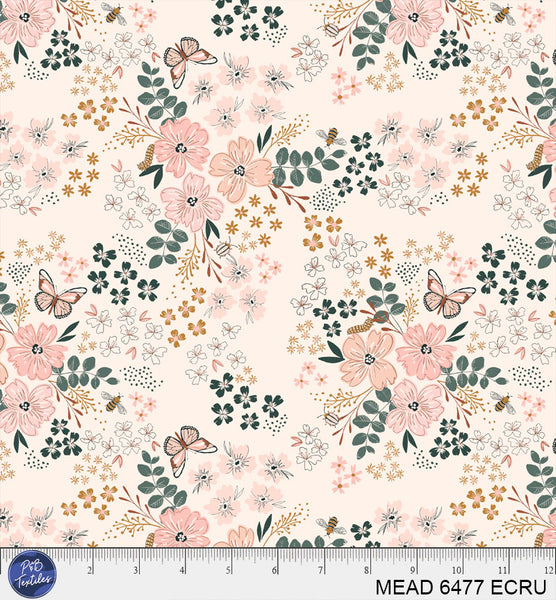The height and width of the screenshot is (600, 556).
Task: Click the number 9 on the ruler
Action: point(413,571)
